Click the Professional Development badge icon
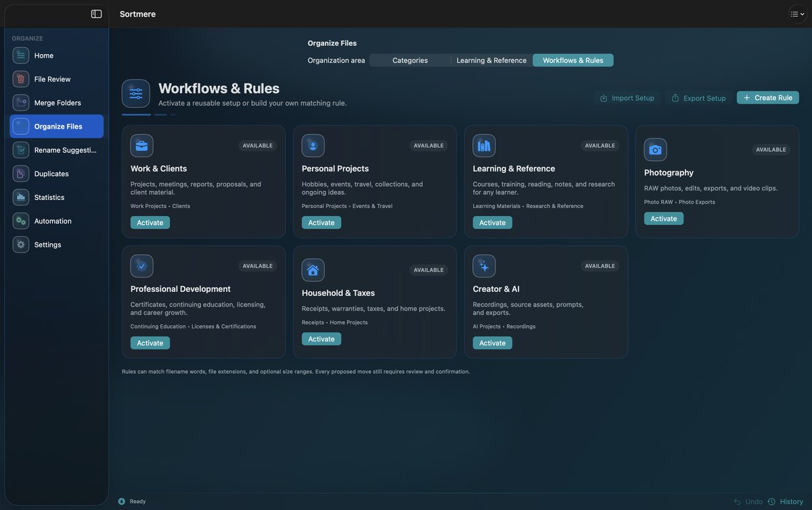Viewport: 812px width, 510px height. [x=142, y=266]
